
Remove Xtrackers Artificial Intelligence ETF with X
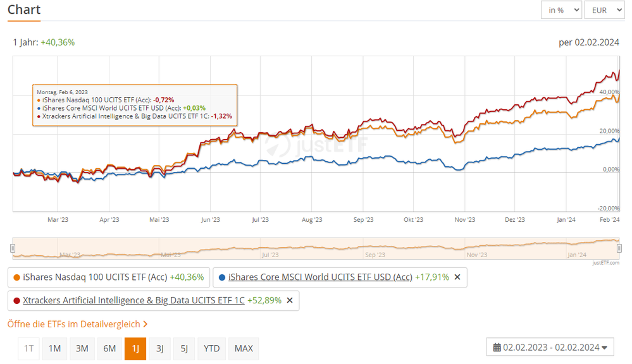(289, 300)
